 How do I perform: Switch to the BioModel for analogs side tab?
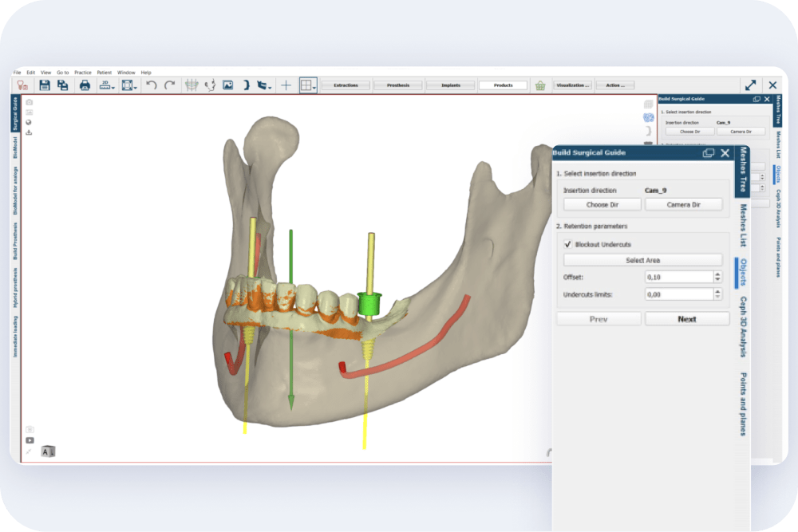(x=15, y=190)
